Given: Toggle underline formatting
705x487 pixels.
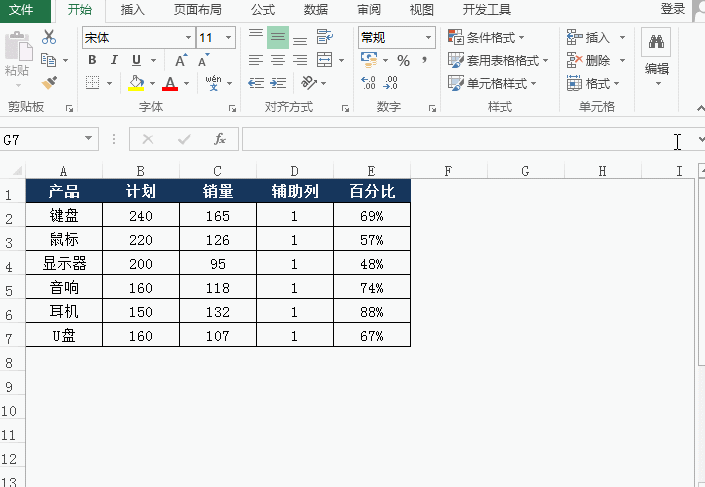Looking at the screenshot, I should tap(136, 60).
